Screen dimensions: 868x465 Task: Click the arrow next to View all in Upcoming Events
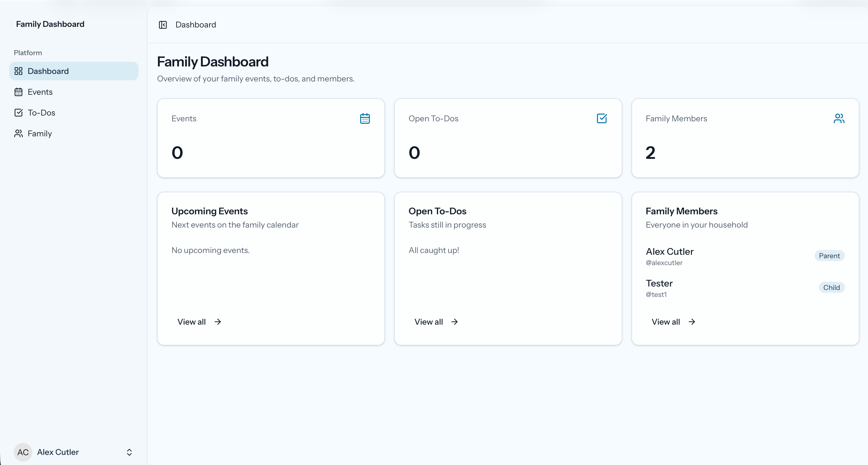pyautogui.click(x=218, y=322)
